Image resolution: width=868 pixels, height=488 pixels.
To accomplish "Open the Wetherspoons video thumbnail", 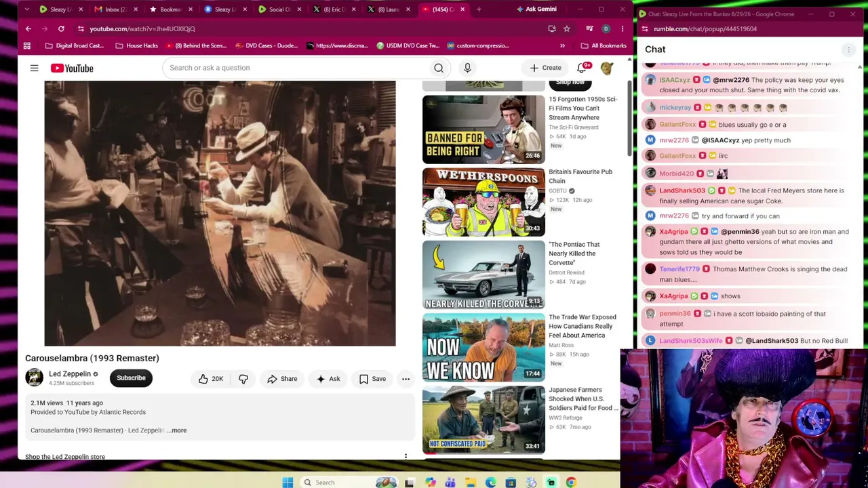I will [x=484, y=202].
